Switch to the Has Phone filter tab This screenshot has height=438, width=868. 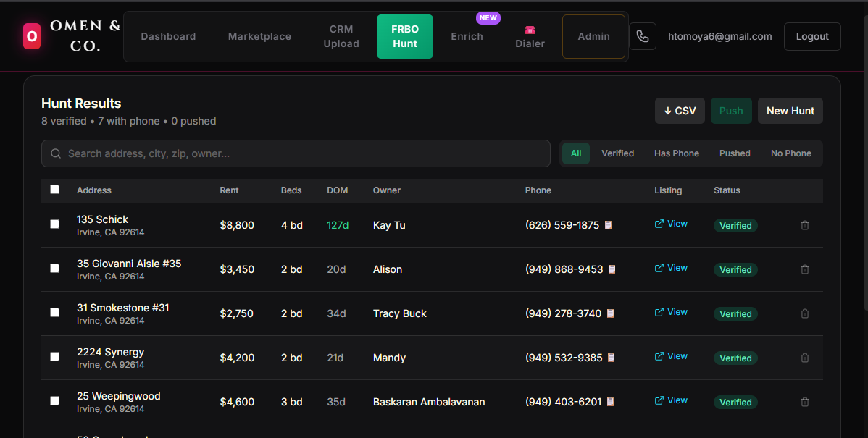click(x=676, y=153)
